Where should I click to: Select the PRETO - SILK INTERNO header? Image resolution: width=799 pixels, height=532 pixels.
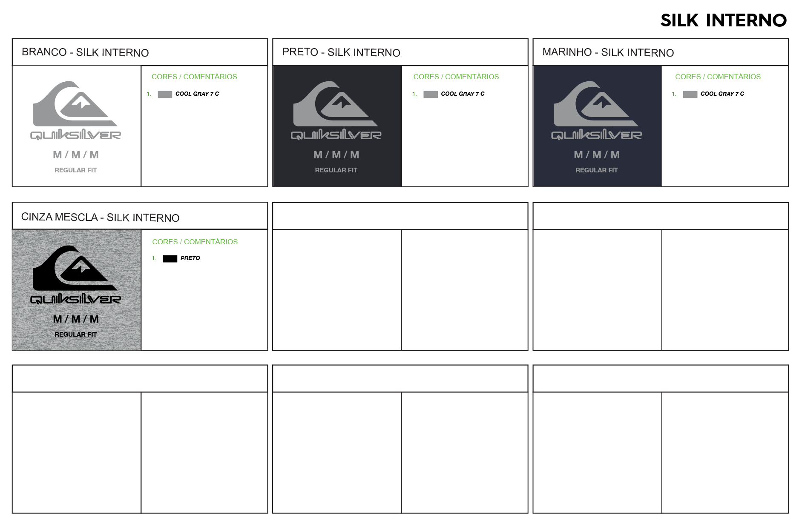(x=341, y=52)
